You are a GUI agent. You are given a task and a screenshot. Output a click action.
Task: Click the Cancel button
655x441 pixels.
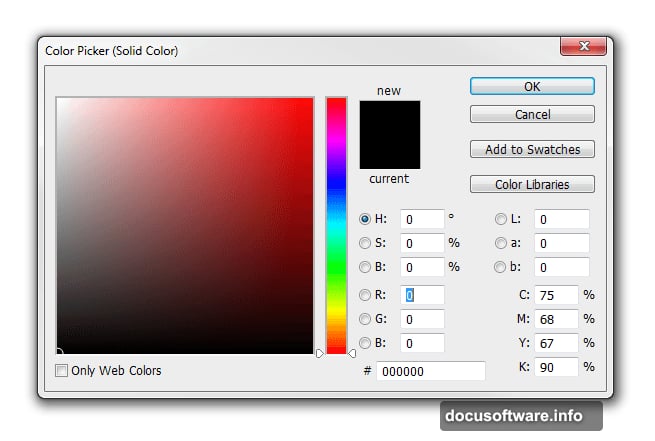[x=532, y=114]
